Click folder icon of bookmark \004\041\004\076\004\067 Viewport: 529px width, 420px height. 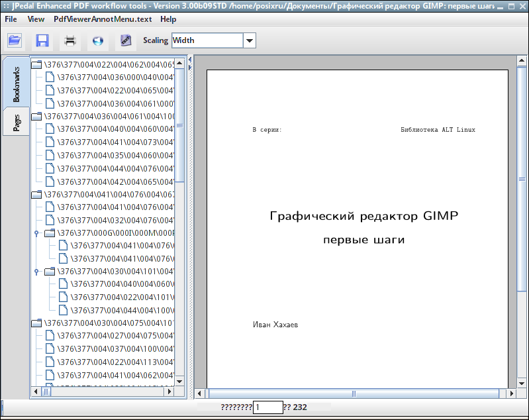click(x=36, y=195)
